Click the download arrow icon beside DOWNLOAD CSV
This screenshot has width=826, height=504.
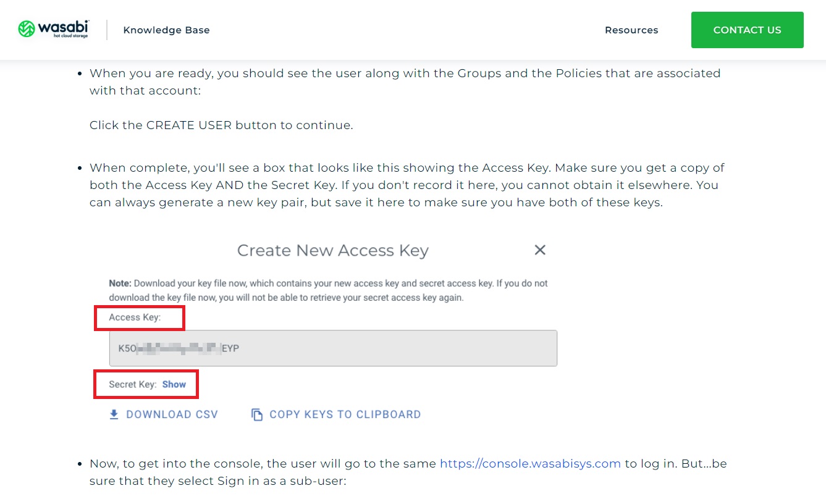[114, 414]
